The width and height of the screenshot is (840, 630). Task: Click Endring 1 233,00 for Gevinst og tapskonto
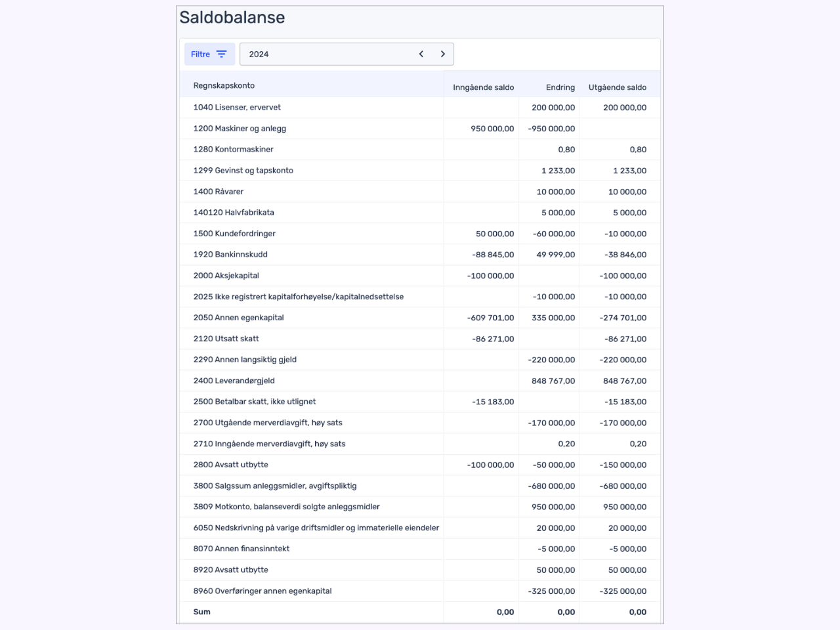click(x=558, y=171)
